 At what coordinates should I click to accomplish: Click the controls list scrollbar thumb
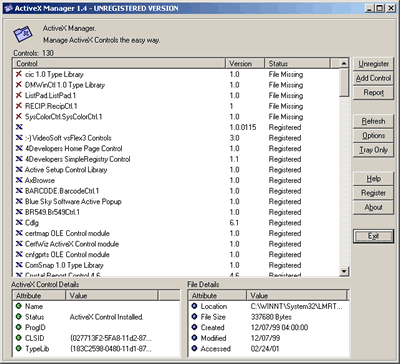point(344,83)
